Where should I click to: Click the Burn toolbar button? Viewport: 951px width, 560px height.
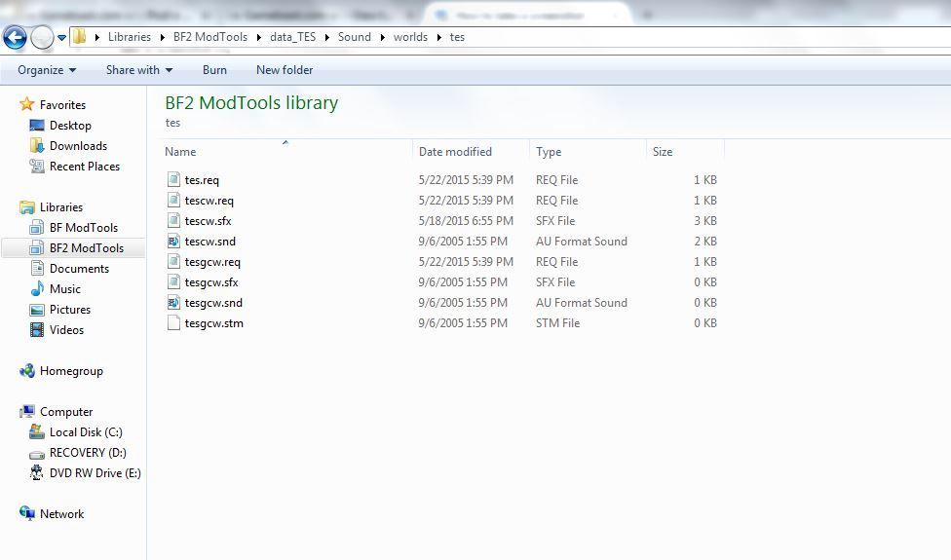(214, 70)
